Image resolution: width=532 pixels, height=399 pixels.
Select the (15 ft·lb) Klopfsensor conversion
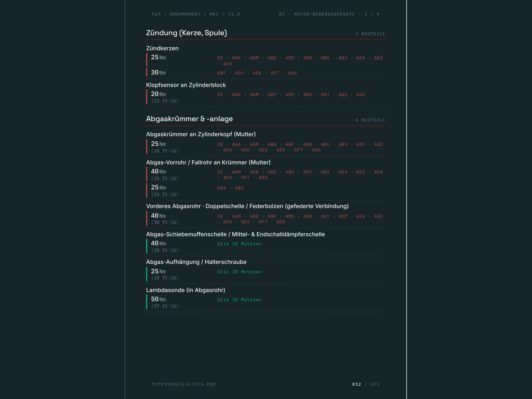pyautogui.click(x=165, y=101)
